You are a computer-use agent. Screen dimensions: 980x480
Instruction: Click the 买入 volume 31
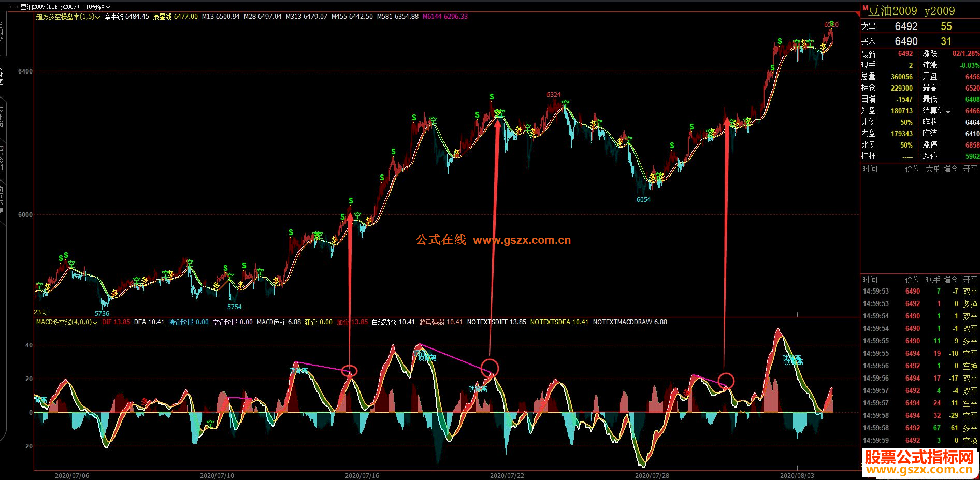coord(946,41)
